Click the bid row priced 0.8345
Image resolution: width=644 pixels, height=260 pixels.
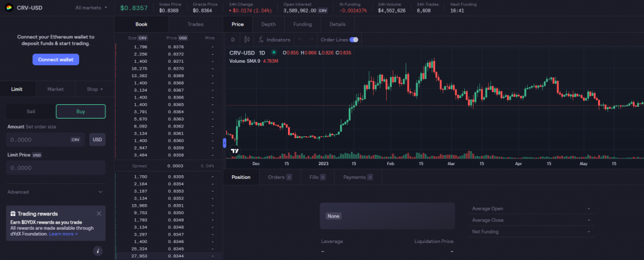click(169, 249)
